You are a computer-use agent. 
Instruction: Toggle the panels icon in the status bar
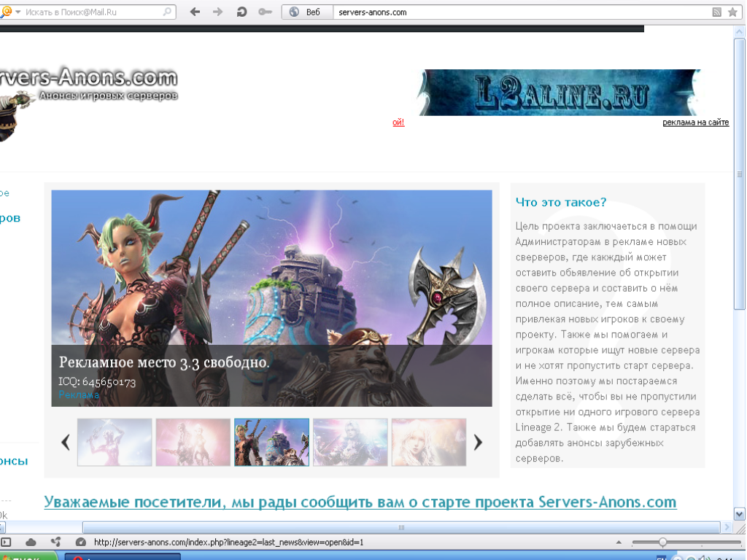pos(6,542)
